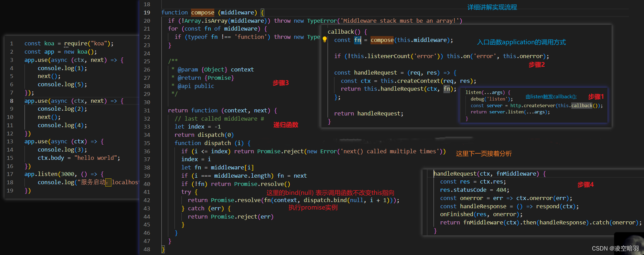
Task: Click line number 8 in the left editor
Action: (11, 101)
